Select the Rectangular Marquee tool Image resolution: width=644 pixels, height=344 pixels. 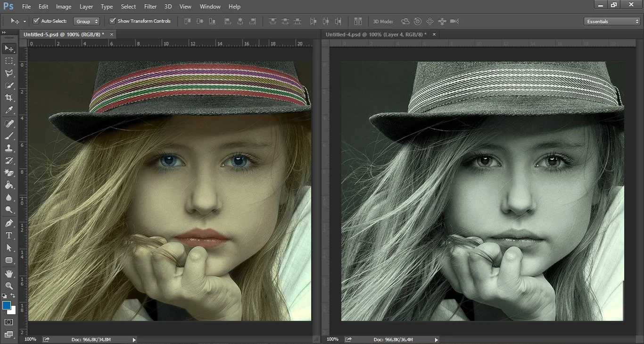(x=9, y=61)
